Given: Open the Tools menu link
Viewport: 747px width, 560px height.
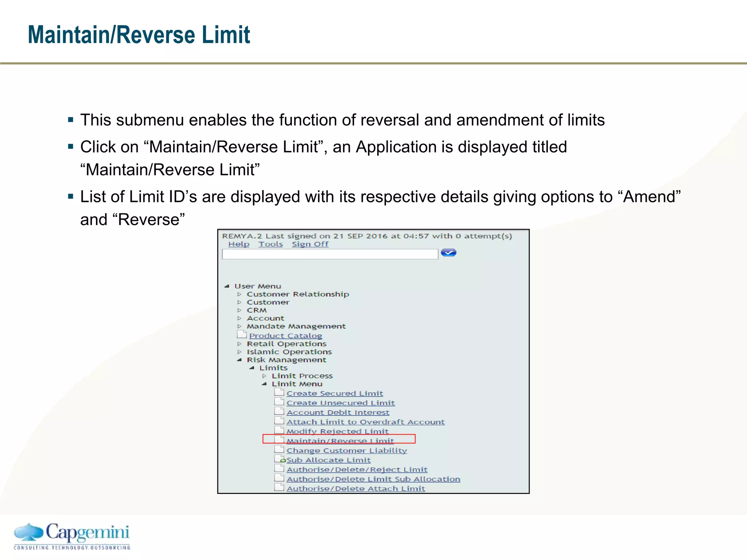Looking at the screenshot, I should pos(270,244).
